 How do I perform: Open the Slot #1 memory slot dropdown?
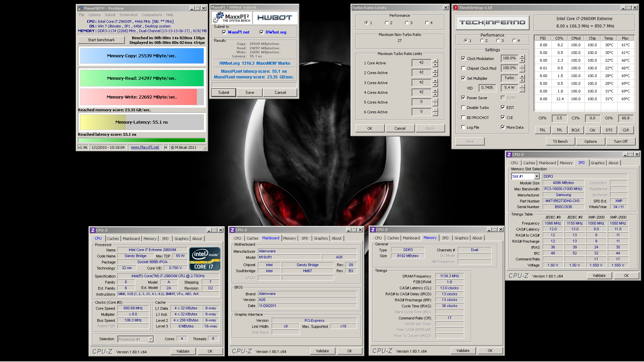tap(537, 176)
